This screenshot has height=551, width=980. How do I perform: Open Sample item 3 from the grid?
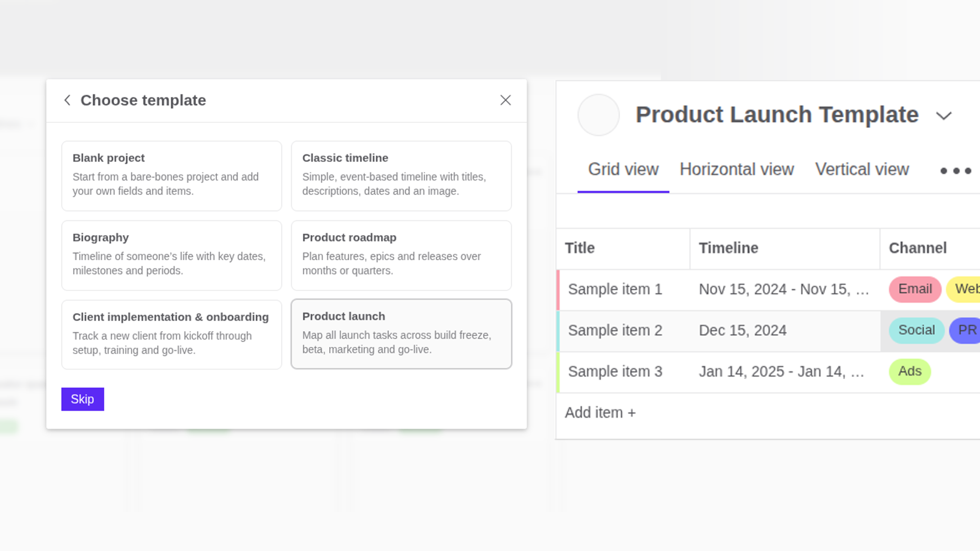coord(615,371)
